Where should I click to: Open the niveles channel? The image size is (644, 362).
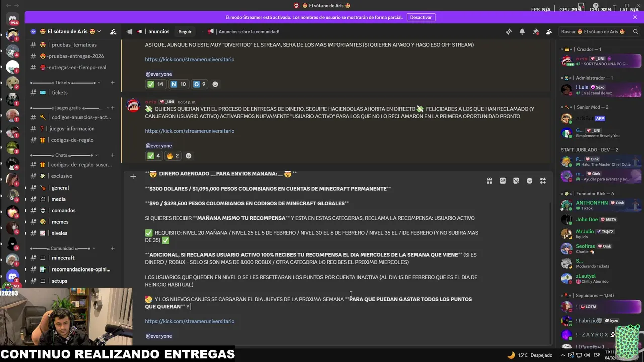(x=72, y=233)
